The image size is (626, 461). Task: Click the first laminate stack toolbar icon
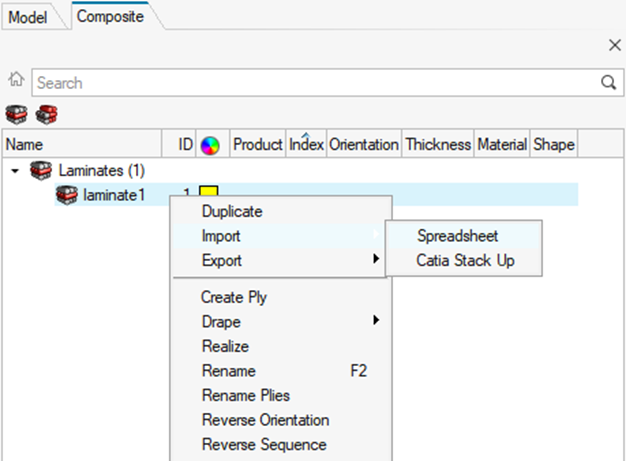[15, 115]
